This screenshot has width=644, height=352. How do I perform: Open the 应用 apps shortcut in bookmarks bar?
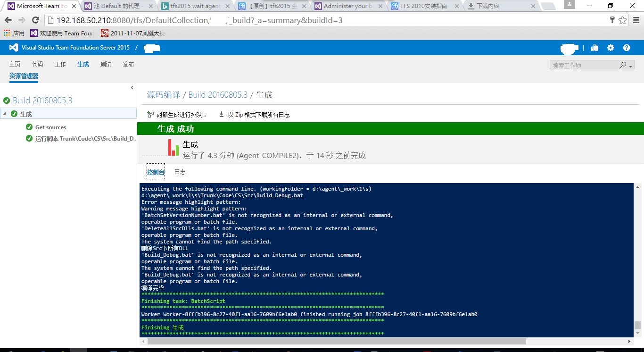point(14,33)
